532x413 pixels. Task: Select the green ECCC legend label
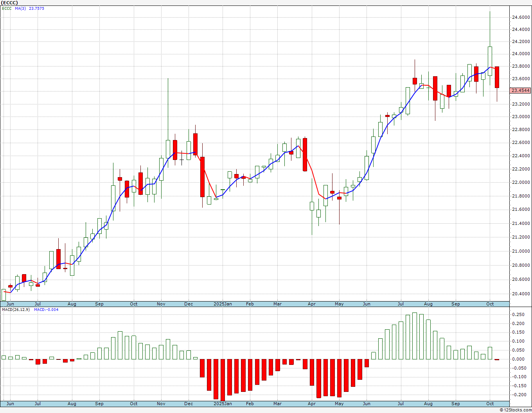coord(7,9)
